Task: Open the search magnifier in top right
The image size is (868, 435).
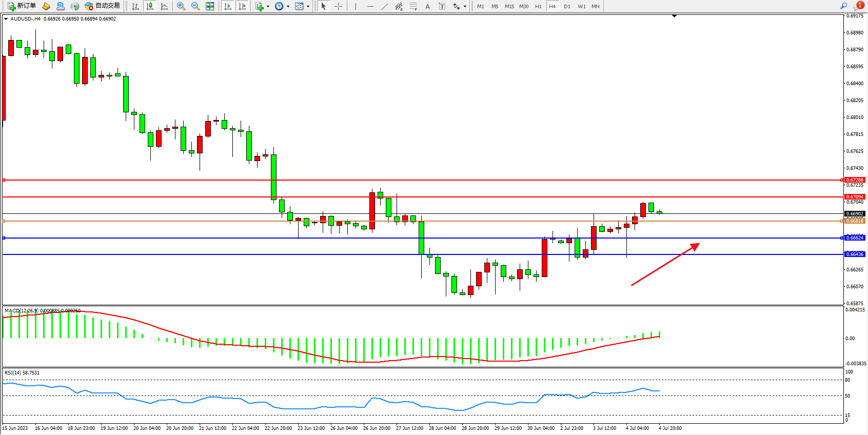Action: 843,6
